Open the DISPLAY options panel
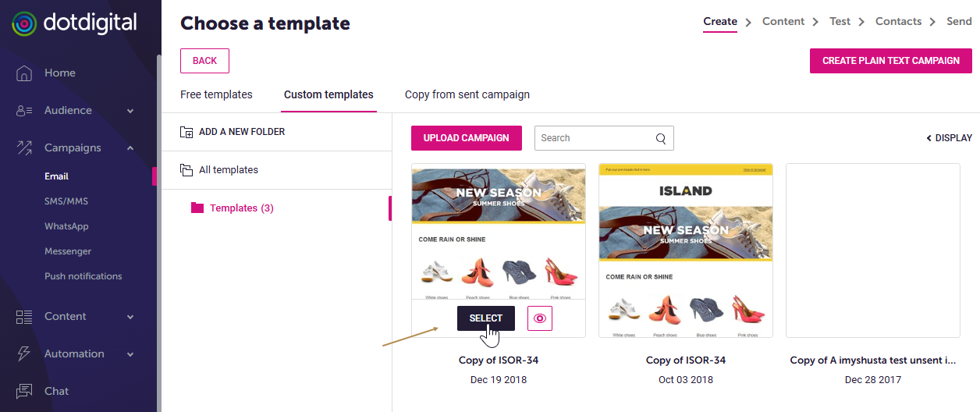 pos(949,138)
